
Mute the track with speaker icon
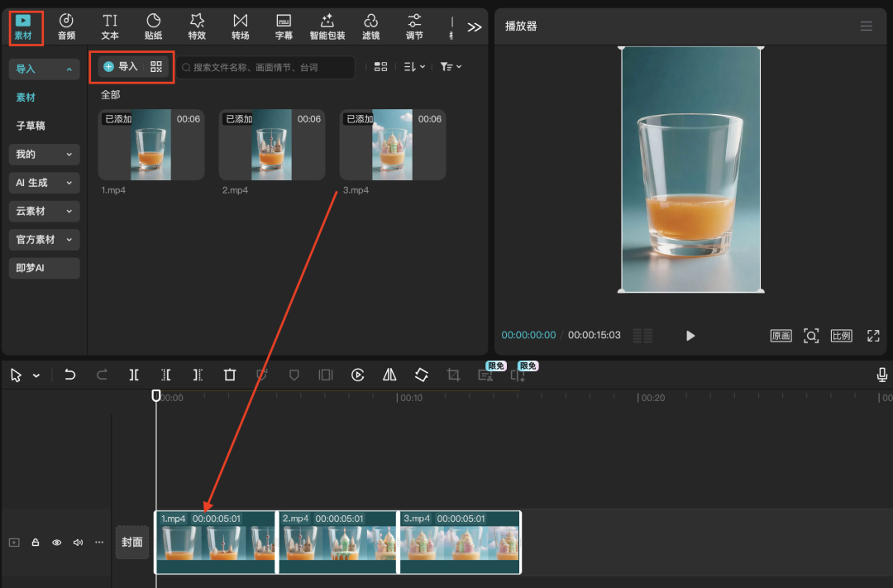click(78, 543)
